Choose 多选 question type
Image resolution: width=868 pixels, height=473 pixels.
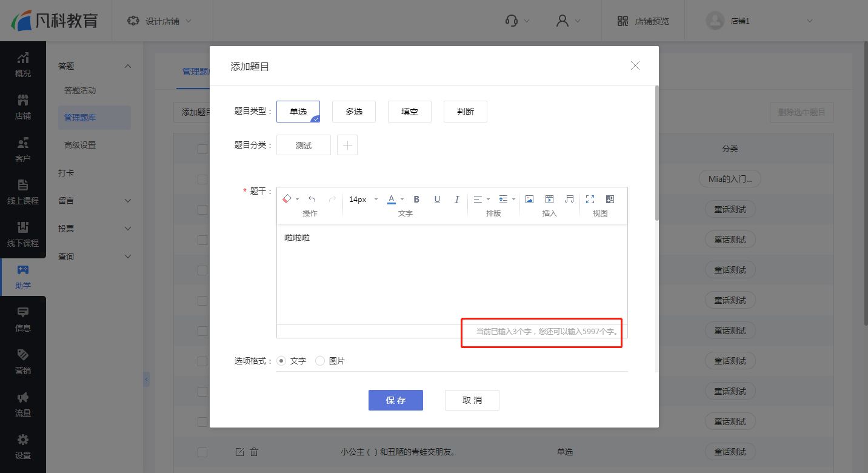point(354,112)
